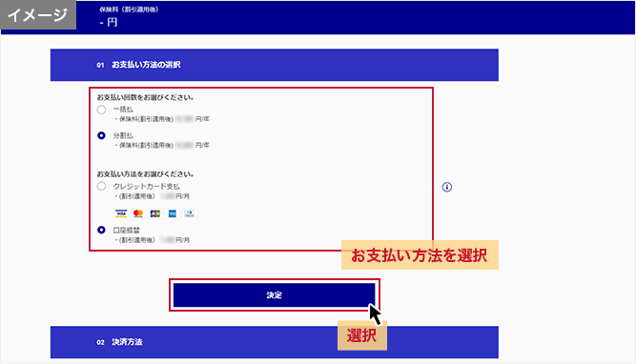Expand the 02 決済方法 section header

[275, 342]
